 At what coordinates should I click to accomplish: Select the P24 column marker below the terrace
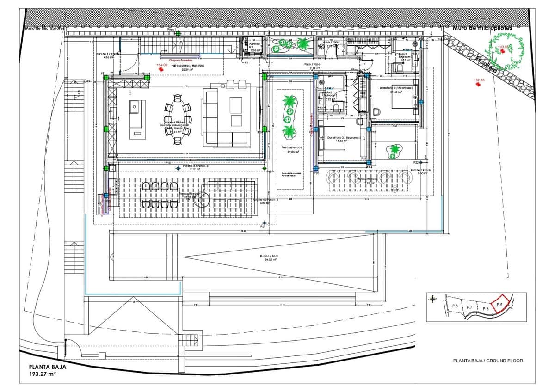pos(263,227)
